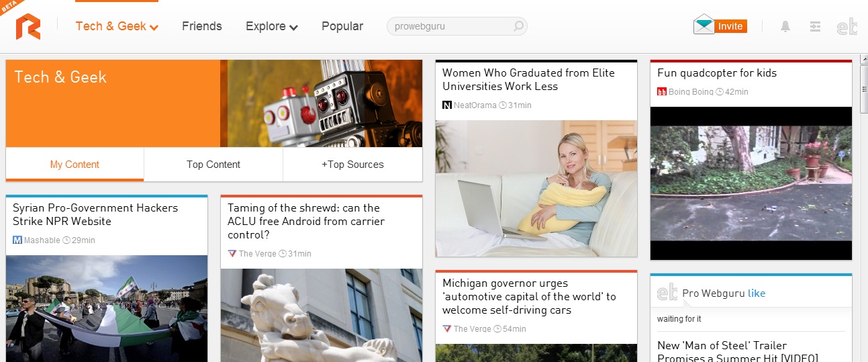
Task: Click the orange R site logo
Action: 28,27
